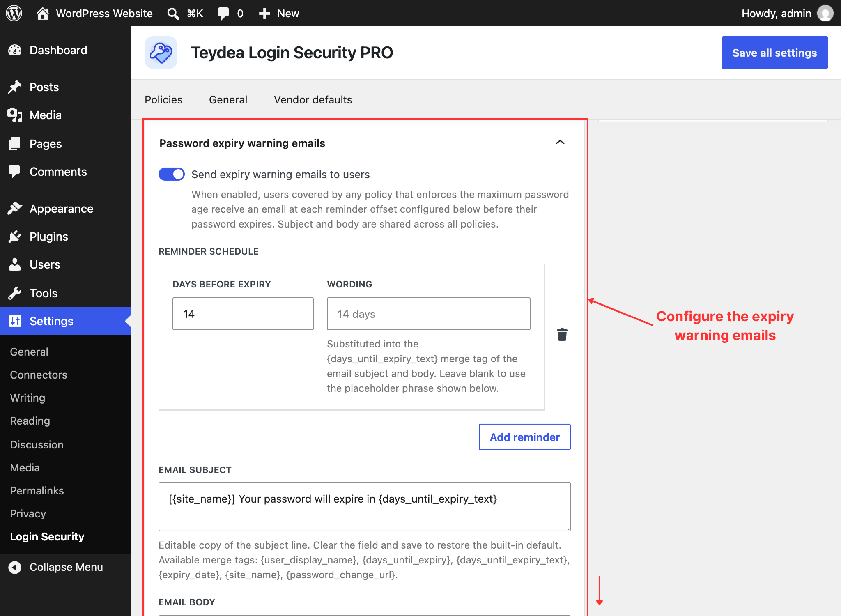
Task: Click the WordPress logo icon
Action: 14,13
